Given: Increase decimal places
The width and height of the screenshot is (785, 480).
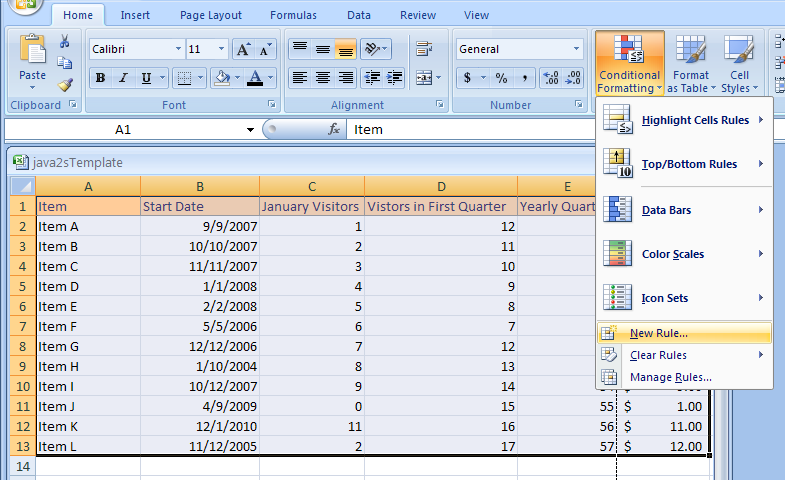Looking at the screenshot, I should 551,78.
